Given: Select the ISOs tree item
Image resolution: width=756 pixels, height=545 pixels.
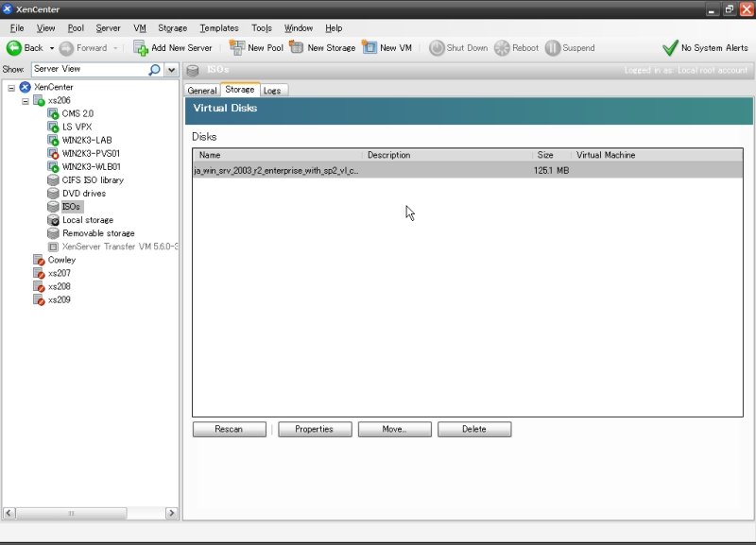Looking at the screenshot, I should tap(71, 207).
